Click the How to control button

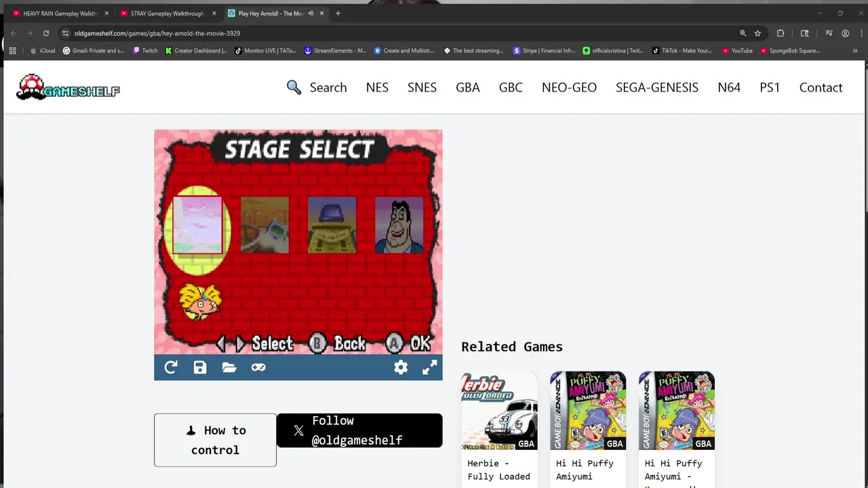pos(215,440)
